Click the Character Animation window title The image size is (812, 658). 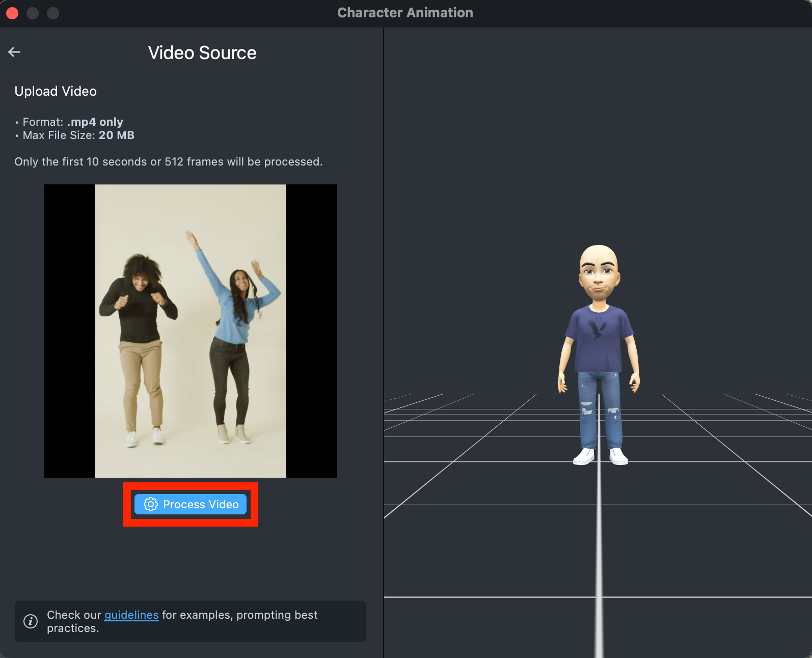point(405,13)
